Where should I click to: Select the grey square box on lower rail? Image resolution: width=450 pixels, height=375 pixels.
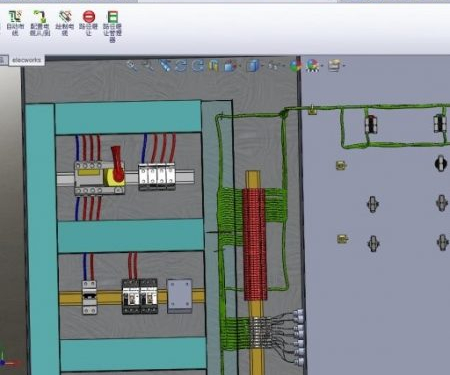click(179, 296)
